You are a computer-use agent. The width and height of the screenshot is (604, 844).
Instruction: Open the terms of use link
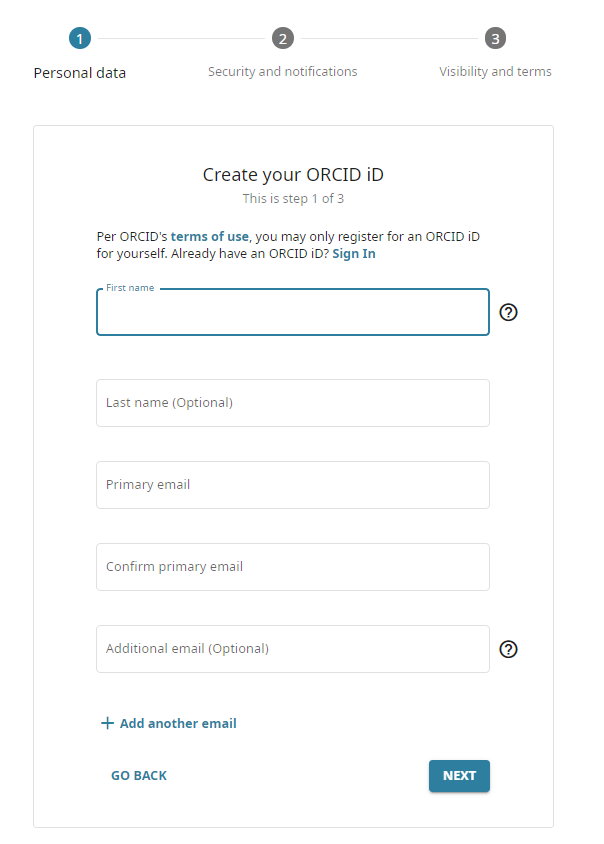210,237
